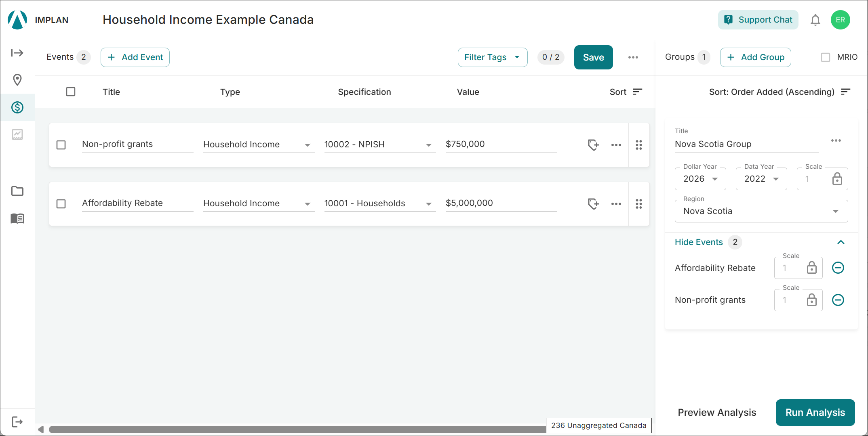The height and width of the screenshot is (436, 868).
Task: Toggle Non-profit grants scale lock in group
Action: [812, 300]
